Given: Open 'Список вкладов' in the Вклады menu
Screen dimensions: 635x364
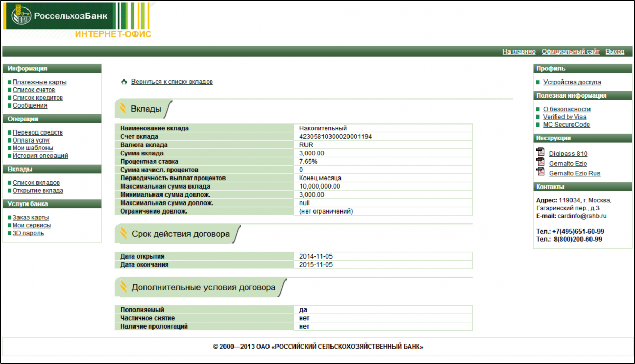Looking at the screenshot, I should pos(36,183).
